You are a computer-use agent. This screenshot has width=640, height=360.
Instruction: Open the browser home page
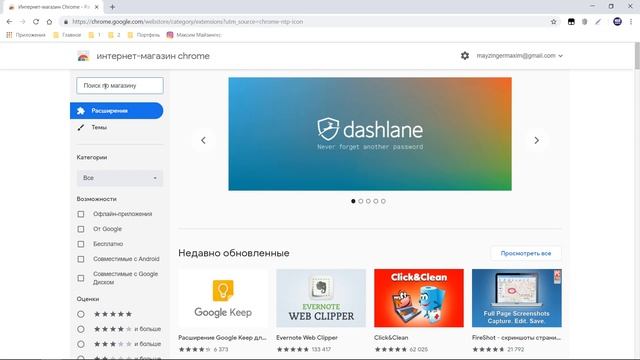coord(49,22)
